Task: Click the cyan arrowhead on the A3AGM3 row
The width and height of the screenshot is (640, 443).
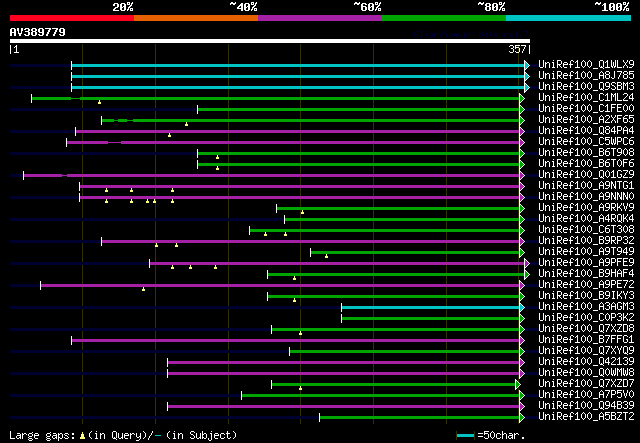Action: click(522, 307)
